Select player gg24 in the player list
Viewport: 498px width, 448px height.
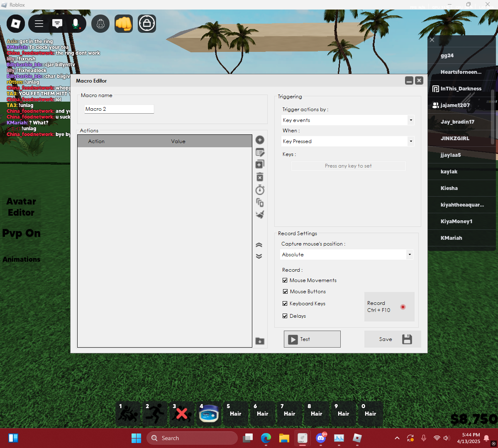pos(462,56)
